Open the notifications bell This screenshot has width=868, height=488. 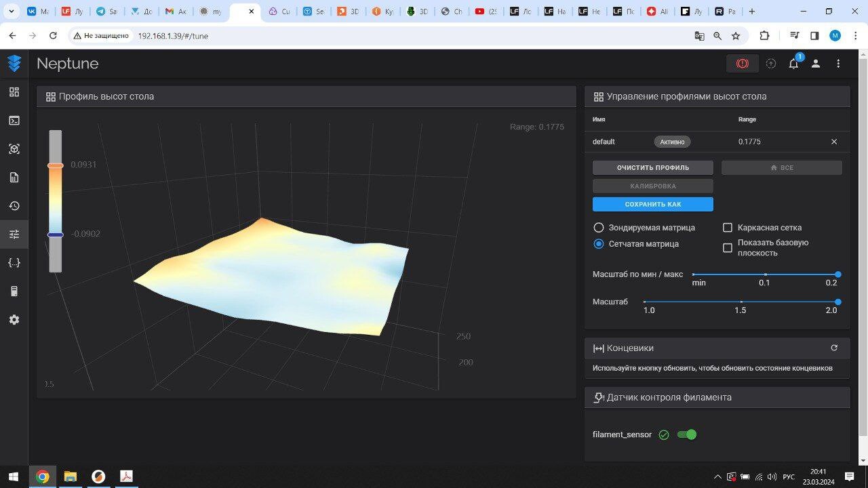(x=793, y=64)
